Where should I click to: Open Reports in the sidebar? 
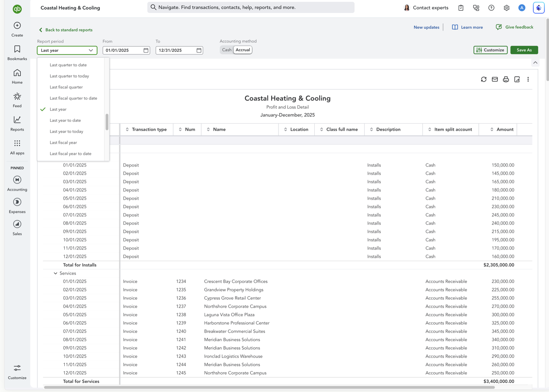[17, 124]
